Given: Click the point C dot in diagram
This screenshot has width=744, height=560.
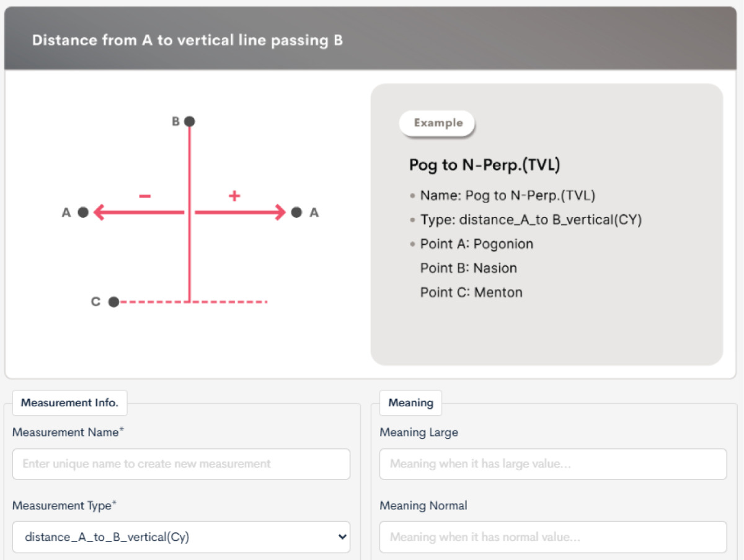Looking at the screenshot, I should [113, 302].
